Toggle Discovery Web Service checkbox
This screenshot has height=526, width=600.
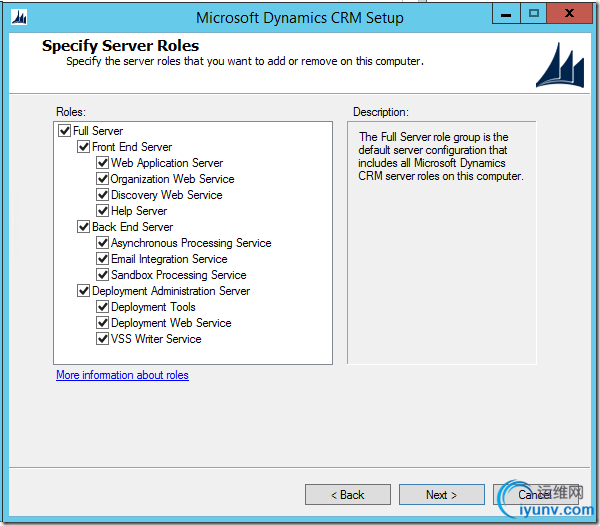point(102,195)
